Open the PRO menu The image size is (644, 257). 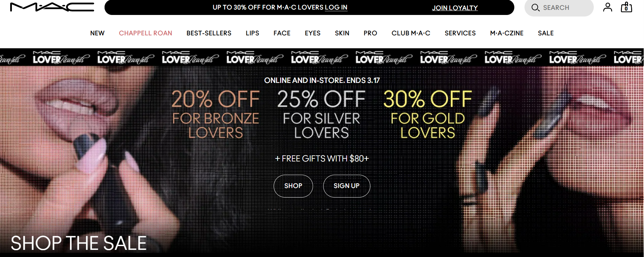click(370, 33)
